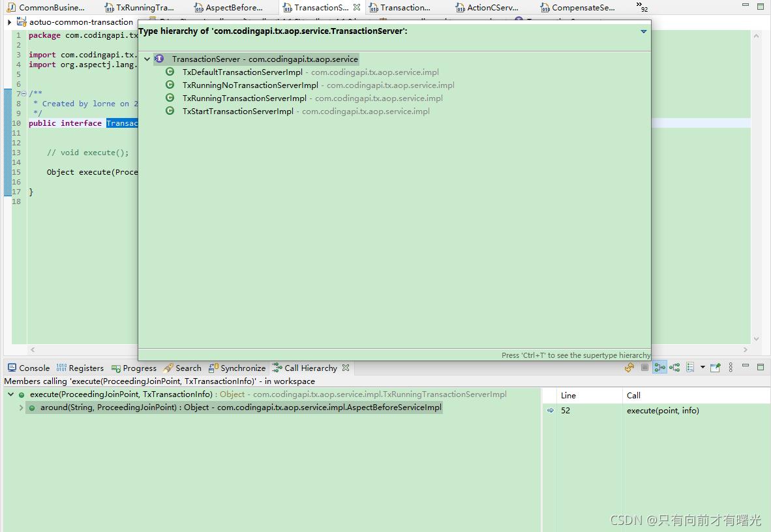Viewport: 771px width, 532px height.
Task: Pin the Call Hierarchy view
Action: [716, 367]
